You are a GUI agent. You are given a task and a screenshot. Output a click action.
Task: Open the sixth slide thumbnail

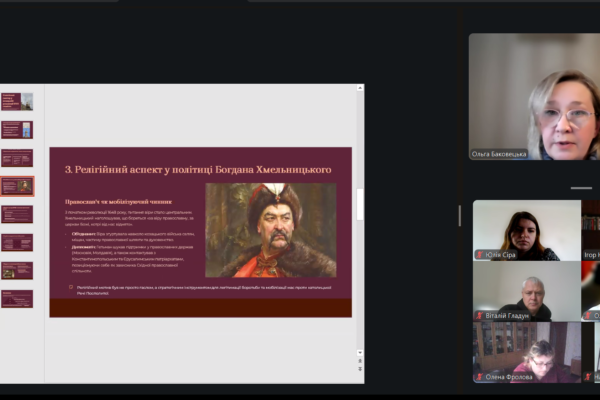click(17, 242)
